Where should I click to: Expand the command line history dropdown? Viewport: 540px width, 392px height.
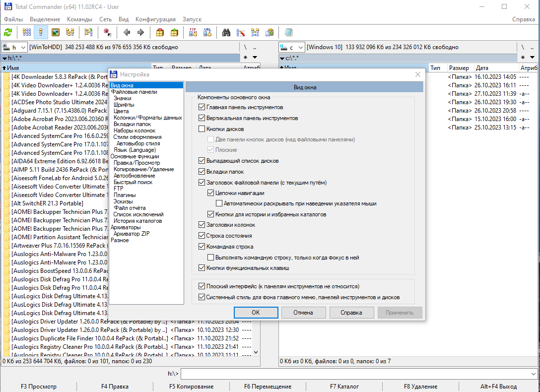pos(534,374)
